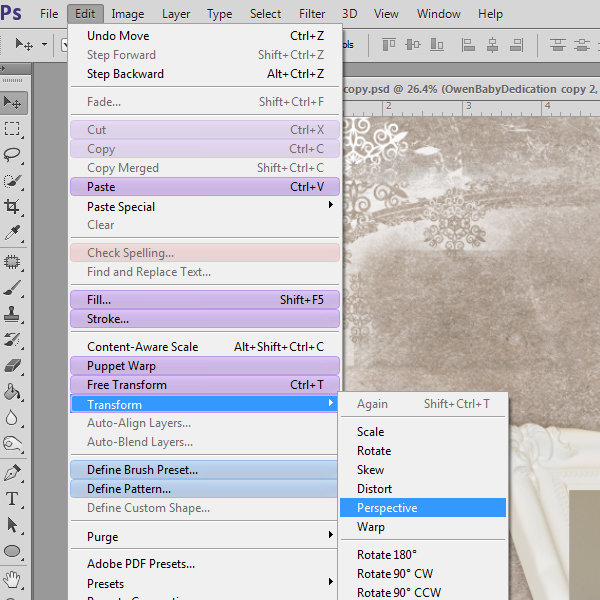Choose Undo Move from Edit menu
The height and width of the screenshot is (600, 600).
pyautogui.click(x=205, y=36)
